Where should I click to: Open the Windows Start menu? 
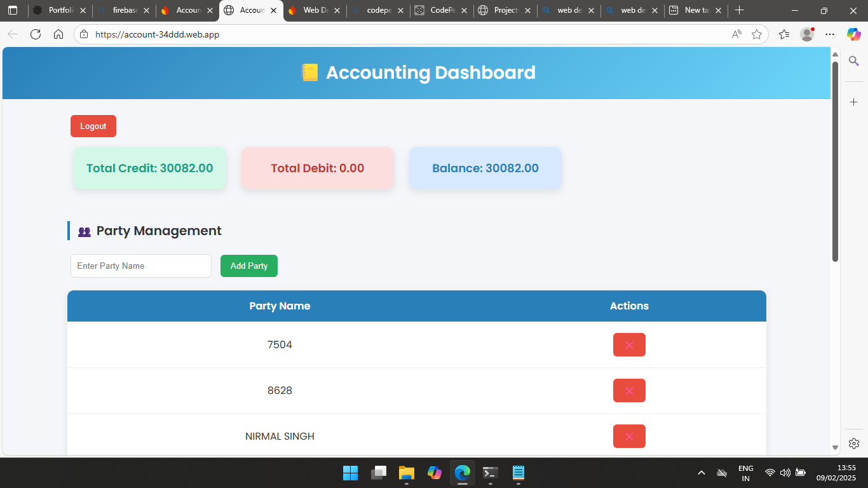[350, 473]
